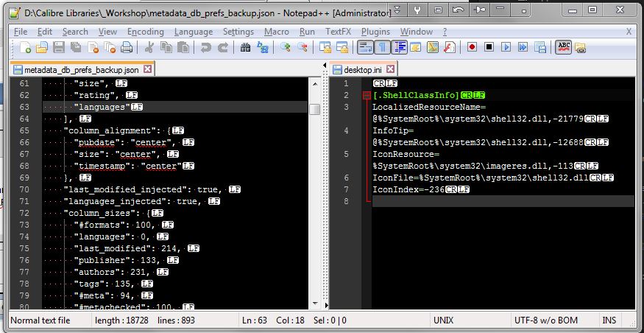Open the Run menu
Screen dimensions: 644x333
coord(307,32)
